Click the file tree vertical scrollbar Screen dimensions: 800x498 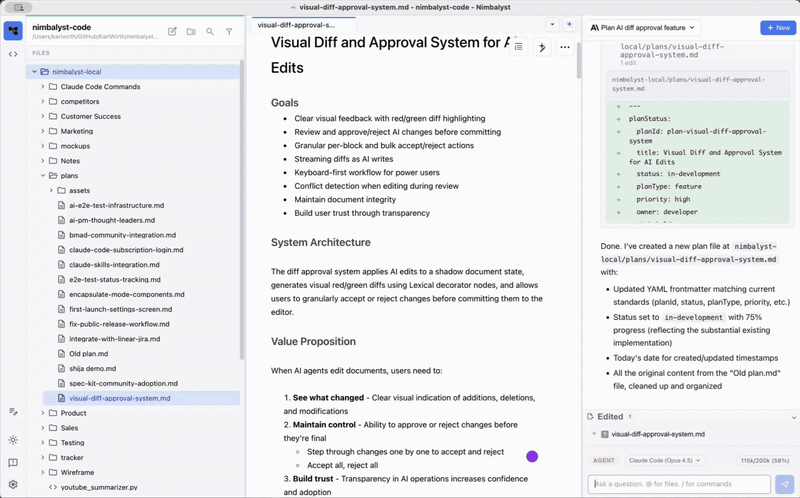(x=242, y=209)
